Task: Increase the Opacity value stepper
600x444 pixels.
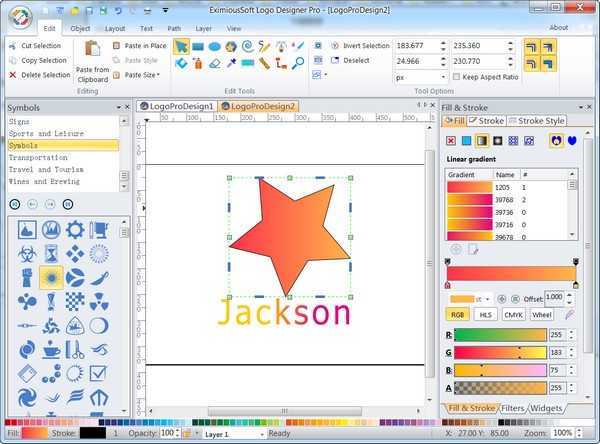Action: pyautogui.click(x=178, y=431)
